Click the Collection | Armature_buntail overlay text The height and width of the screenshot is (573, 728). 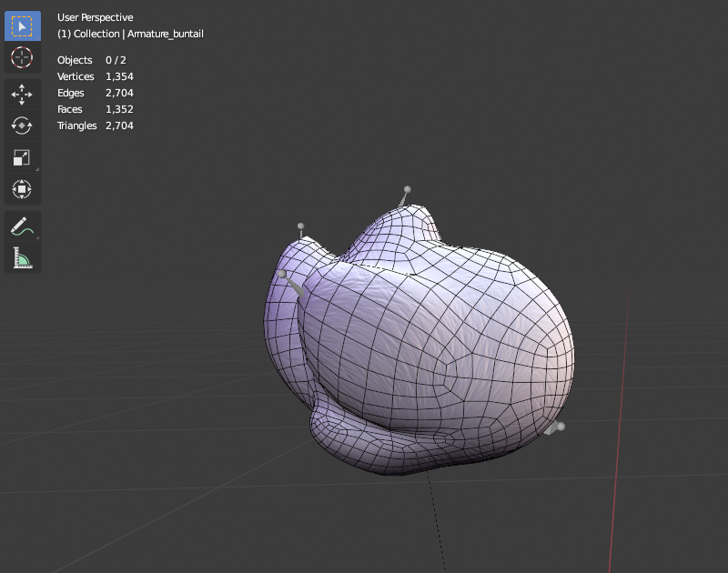130,34
